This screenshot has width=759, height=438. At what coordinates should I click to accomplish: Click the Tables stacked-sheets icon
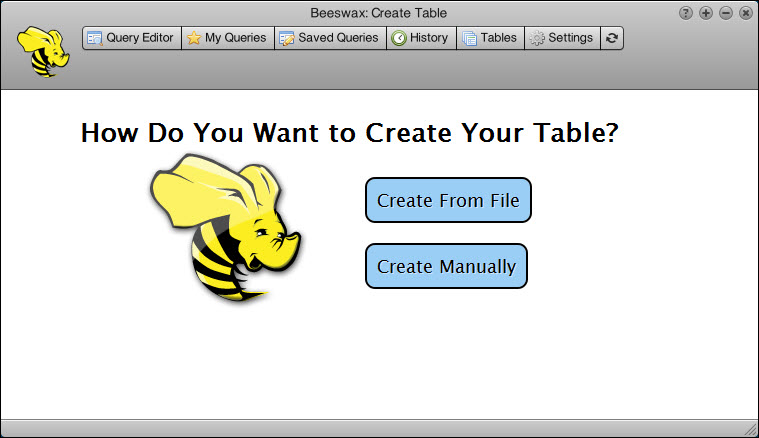(x=469, y=38)
